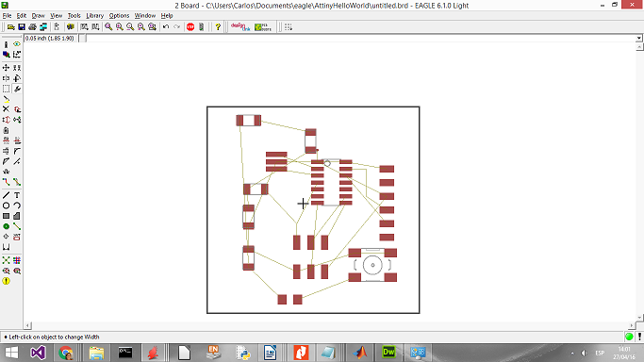The width and height of the screenshot is (644, 362).
Task: Click the Zoom out magnifier
Action: [x=130, y=27]
